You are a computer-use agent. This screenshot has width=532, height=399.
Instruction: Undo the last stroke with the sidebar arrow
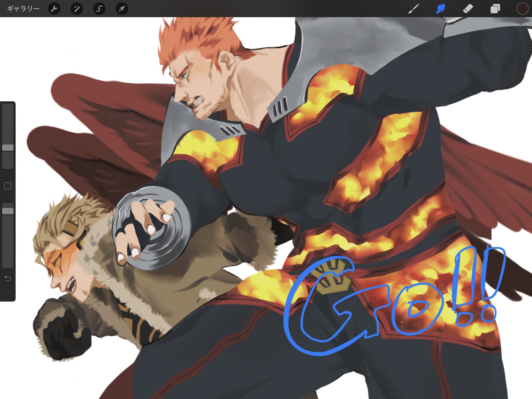(x=8, y=278)
